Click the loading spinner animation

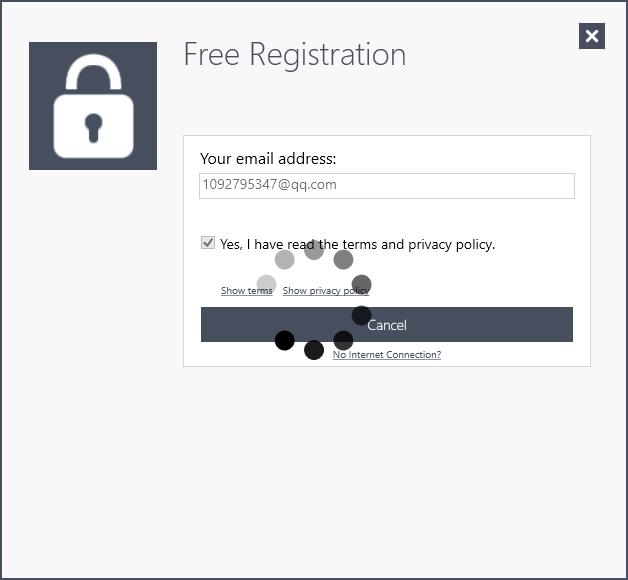click(x=314, y=300)
